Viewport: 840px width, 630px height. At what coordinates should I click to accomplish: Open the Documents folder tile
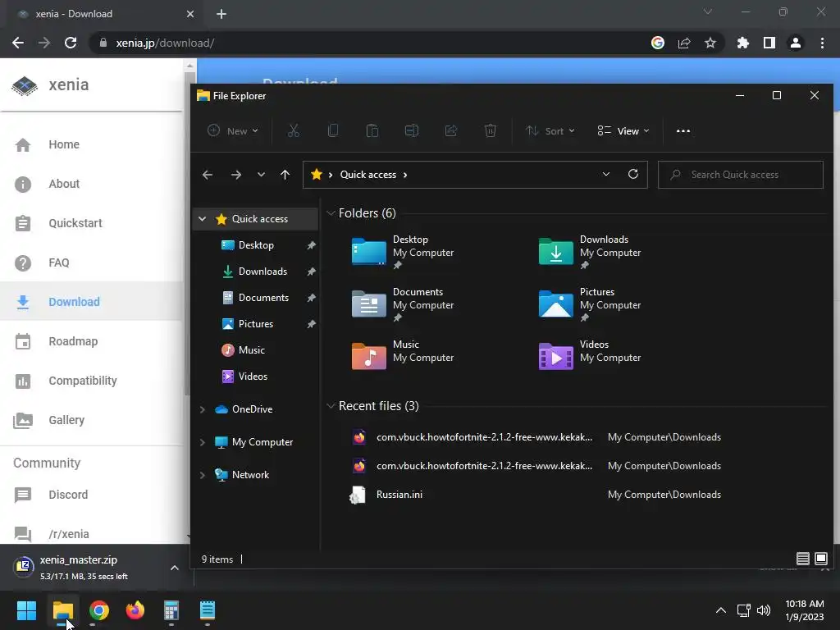[x=403, y=304]
